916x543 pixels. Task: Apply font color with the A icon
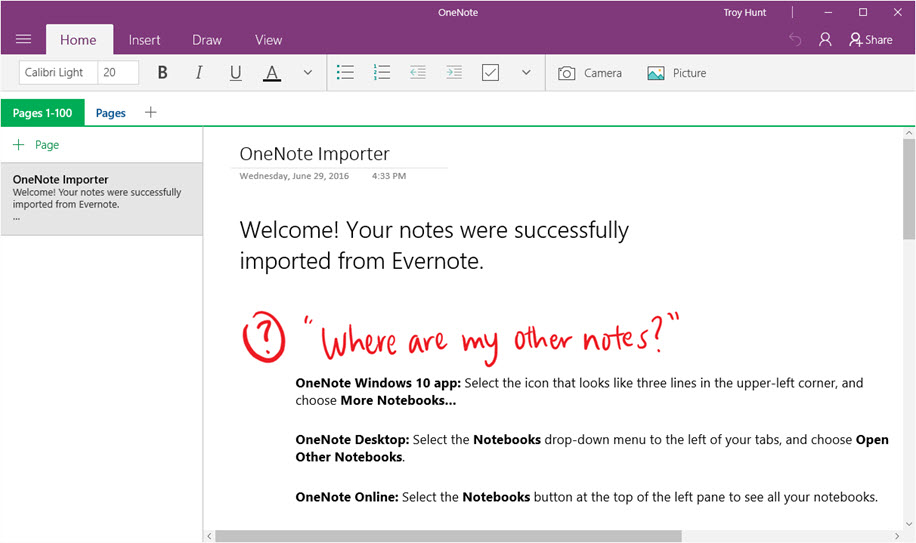tap(272, 73)
